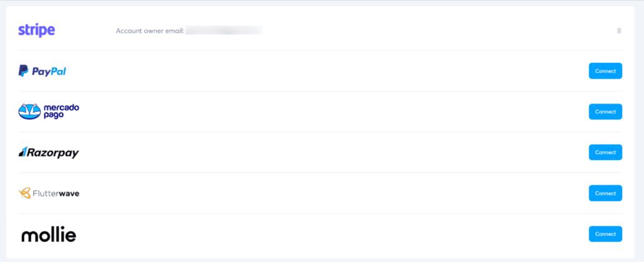Connect the PayPal payment gateway
This screenshot has height=262, width=644.
(606, 71)
